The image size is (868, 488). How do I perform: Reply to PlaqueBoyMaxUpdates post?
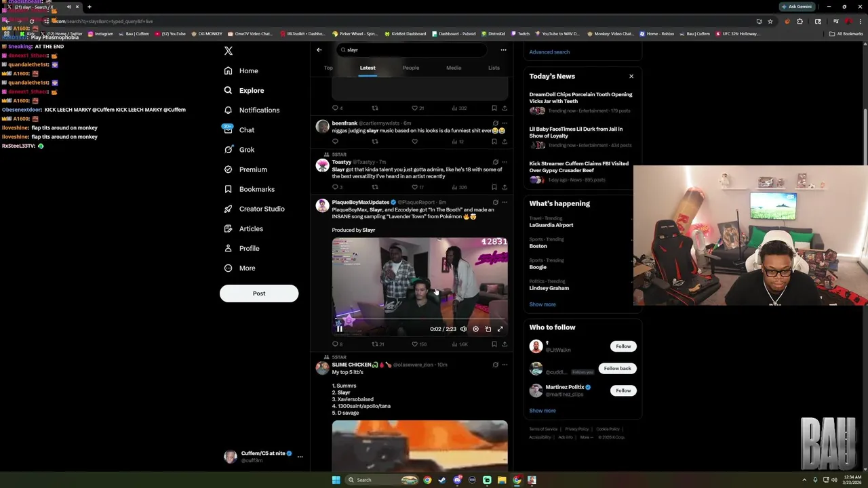[x=335, y=344]
